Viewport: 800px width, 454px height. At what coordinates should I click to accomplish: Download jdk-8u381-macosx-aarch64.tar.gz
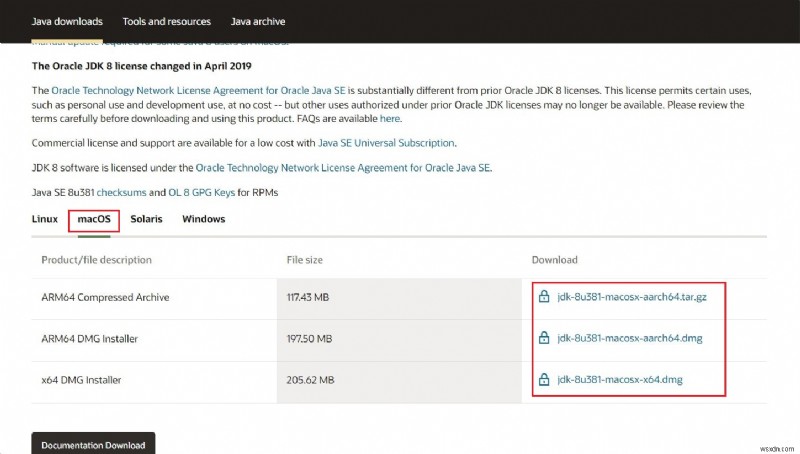[632, 297]
